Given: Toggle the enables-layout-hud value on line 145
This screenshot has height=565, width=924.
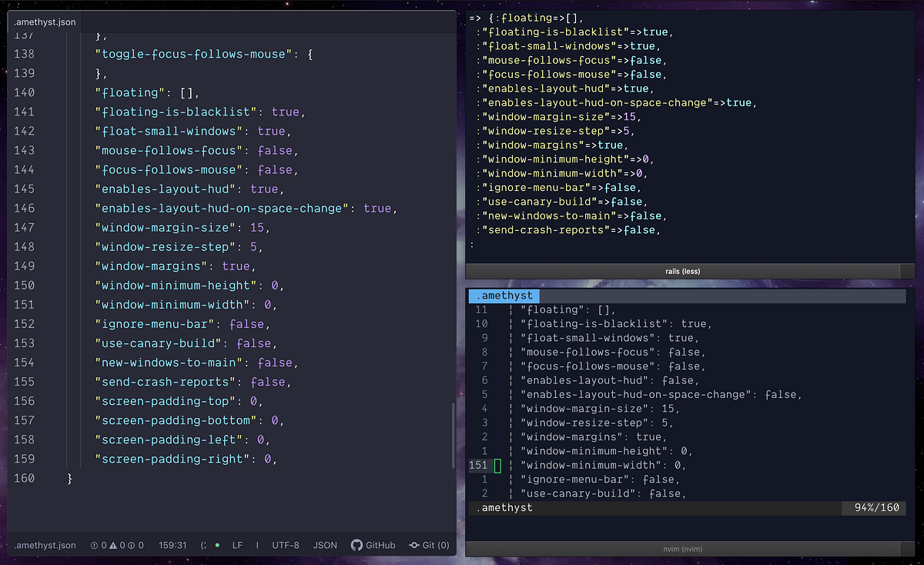Looking at the screenshot, I should point(264,189).
